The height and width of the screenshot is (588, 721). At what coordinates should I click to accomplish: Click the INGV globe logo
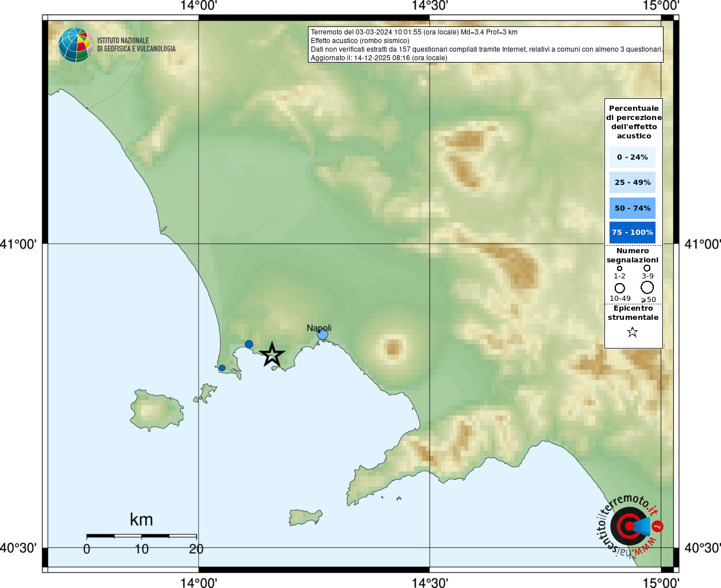pos(76,45)
